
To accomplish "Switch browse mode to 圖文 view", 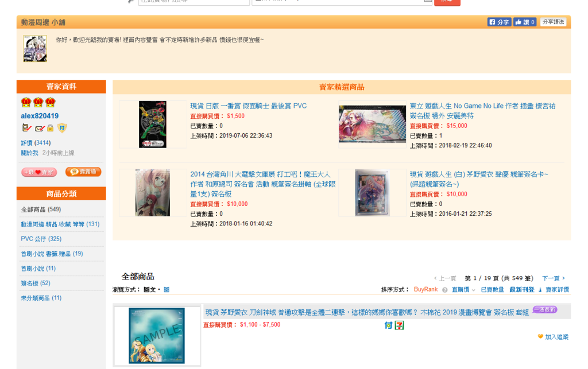I will tap(150, 290).
